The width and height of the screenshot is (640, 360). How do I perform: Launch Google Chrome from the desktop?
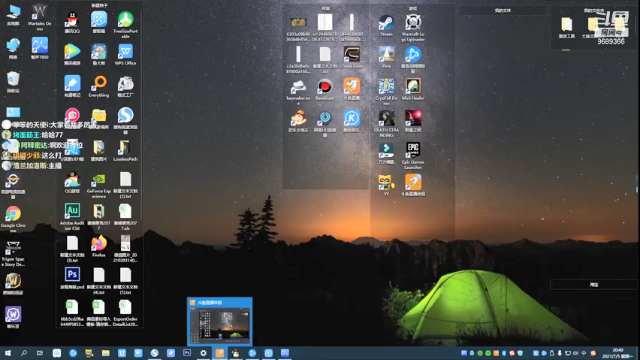[13, 219]
